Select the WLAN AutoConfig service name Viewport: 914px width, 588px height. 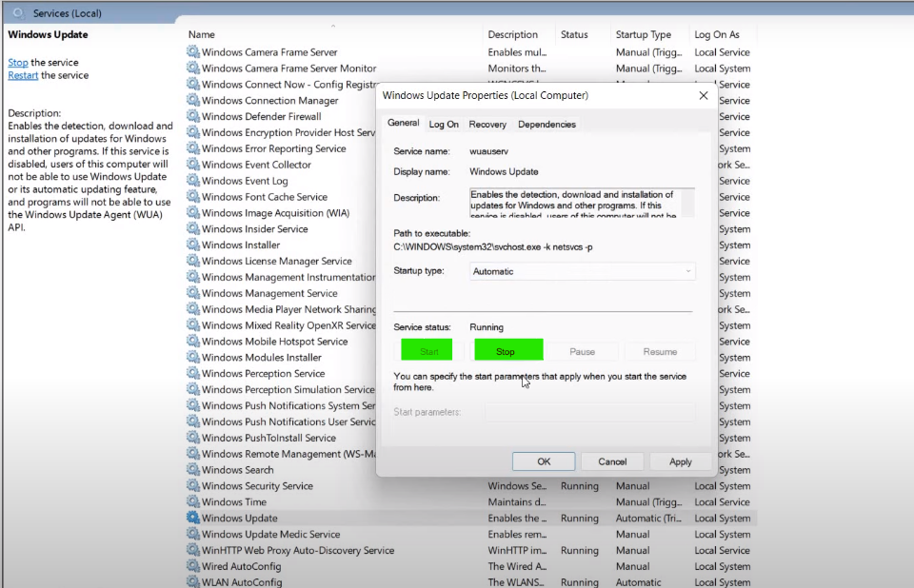241,581
